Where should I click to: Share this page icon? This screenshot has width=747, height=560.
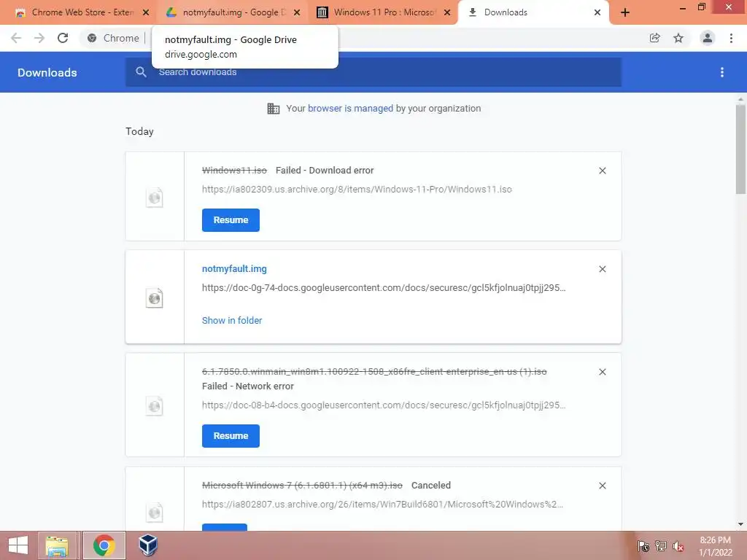654,38
